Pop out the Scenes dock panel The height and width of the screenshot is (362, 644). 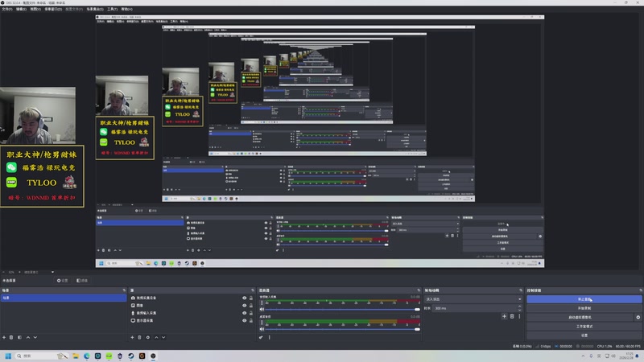point(124,290)
